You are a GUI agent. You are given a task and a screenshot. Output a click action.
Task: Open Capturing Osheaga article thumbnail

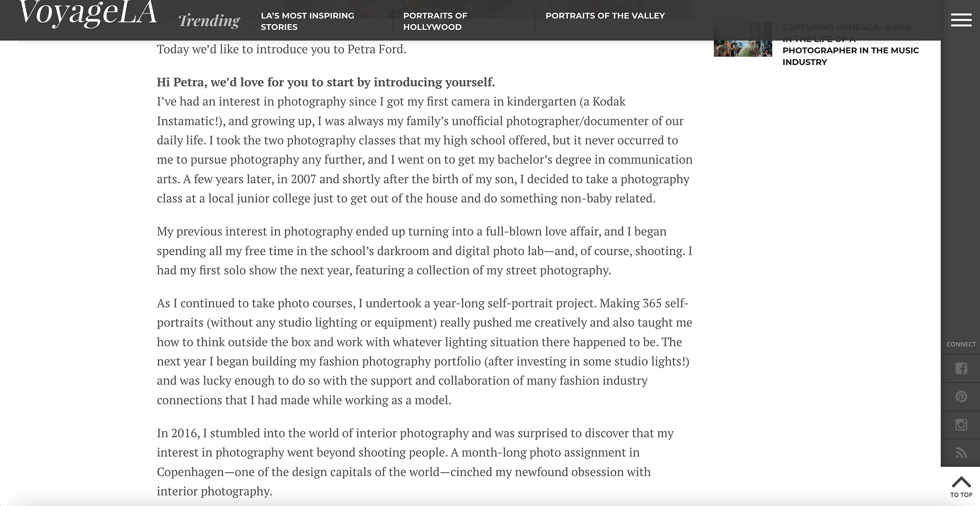tap(743, 39)
